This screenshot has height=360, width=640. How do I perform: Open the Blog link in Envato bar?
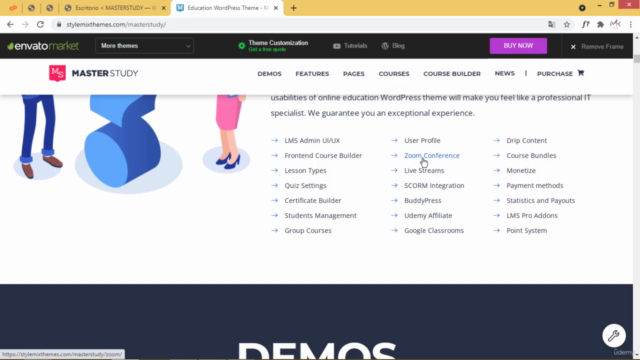393,46
